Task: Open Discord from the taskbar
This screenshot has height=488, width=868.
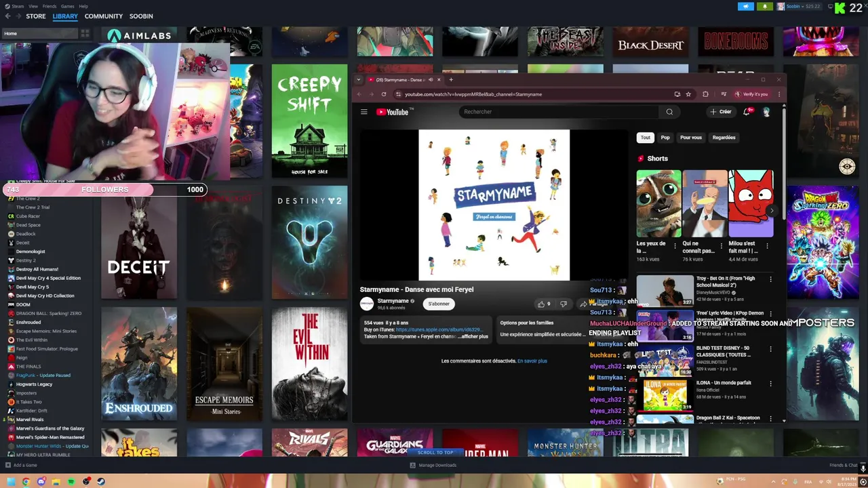Action: pos(41,482)
